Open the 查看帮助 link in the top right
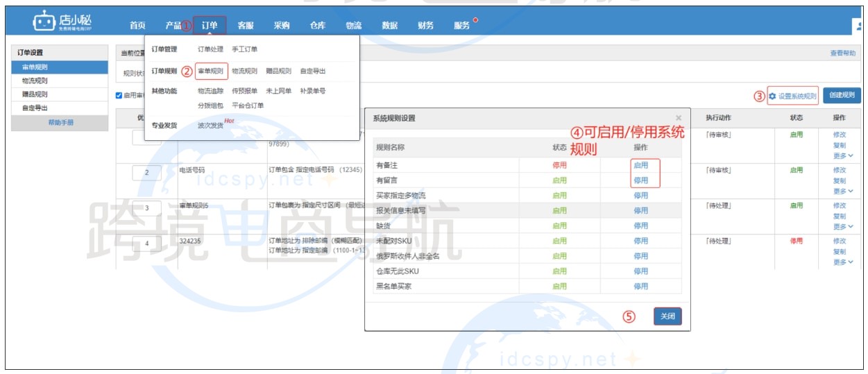The height and width of the screenshot is (374, 868). pos(843,53)
